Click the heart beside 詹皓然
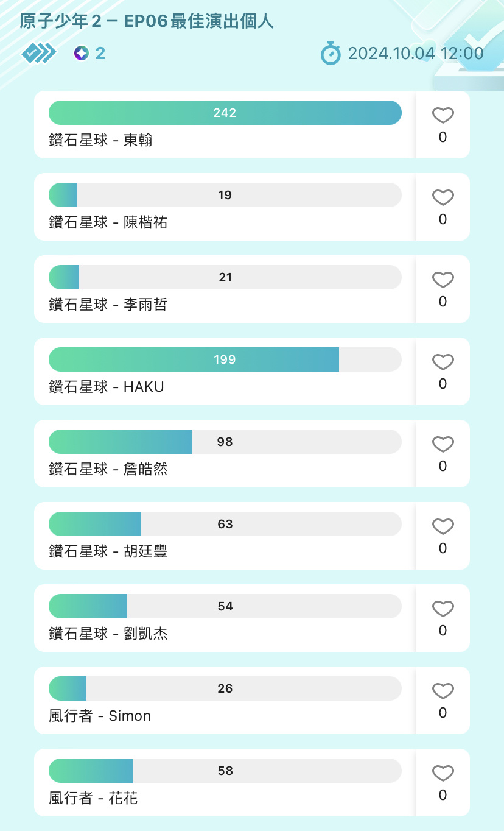504x831 pixels. click(443, 444)
